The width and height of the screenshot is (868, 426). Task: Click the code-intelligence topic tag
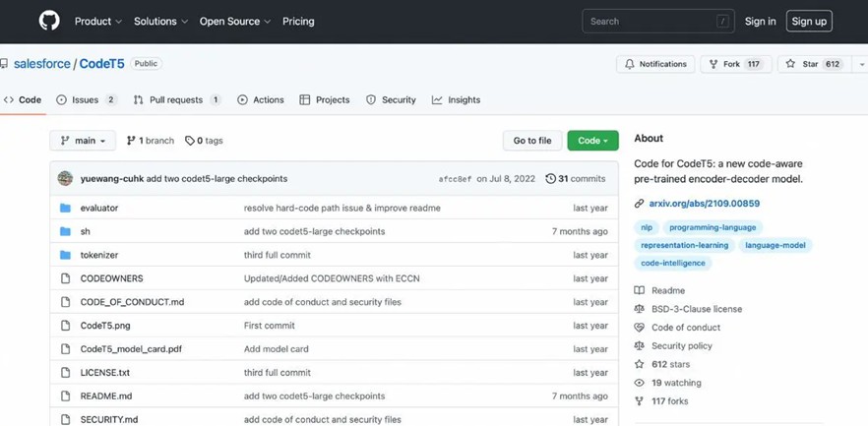pos(673,263)
